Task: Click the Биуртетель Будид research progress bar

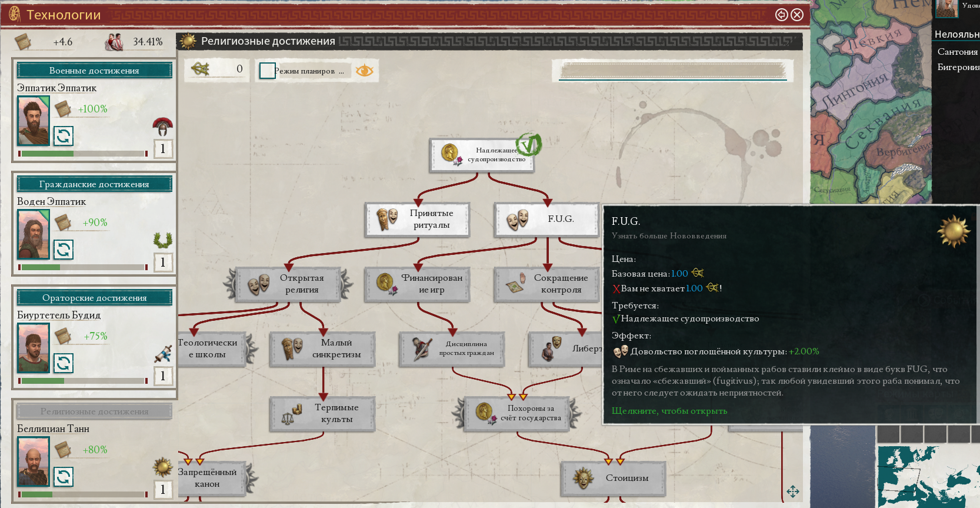Action: tap(82, 381)
